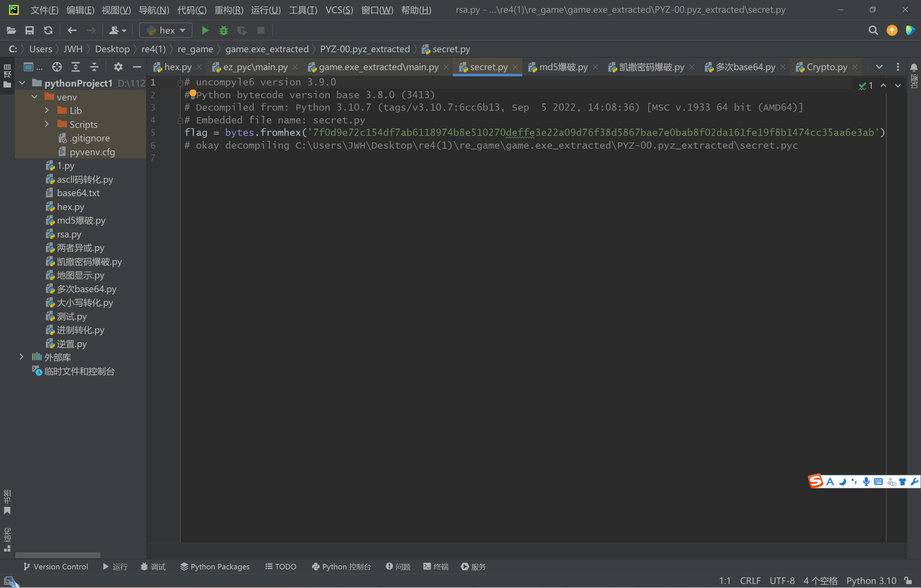This screenshot has width=921, height=588.
Task: Hide the project panel with minus icon
Action: [137, 67]
